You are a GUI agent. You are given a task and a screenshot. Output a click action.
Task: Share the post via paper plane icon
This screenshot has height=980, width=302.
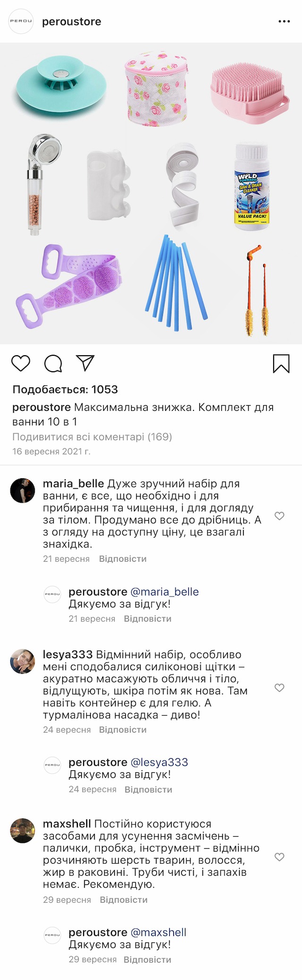pyautogui.click(x=85, y=363)
